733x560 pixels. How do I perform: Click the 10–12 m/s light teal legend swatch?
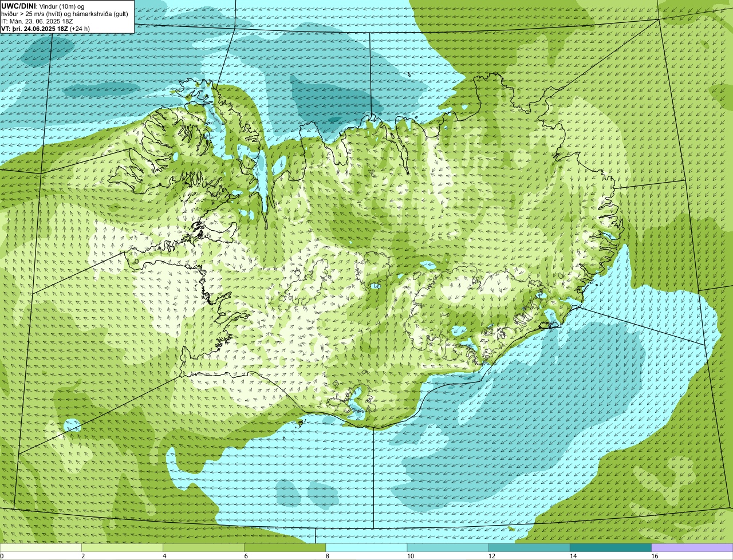point(448,548)
